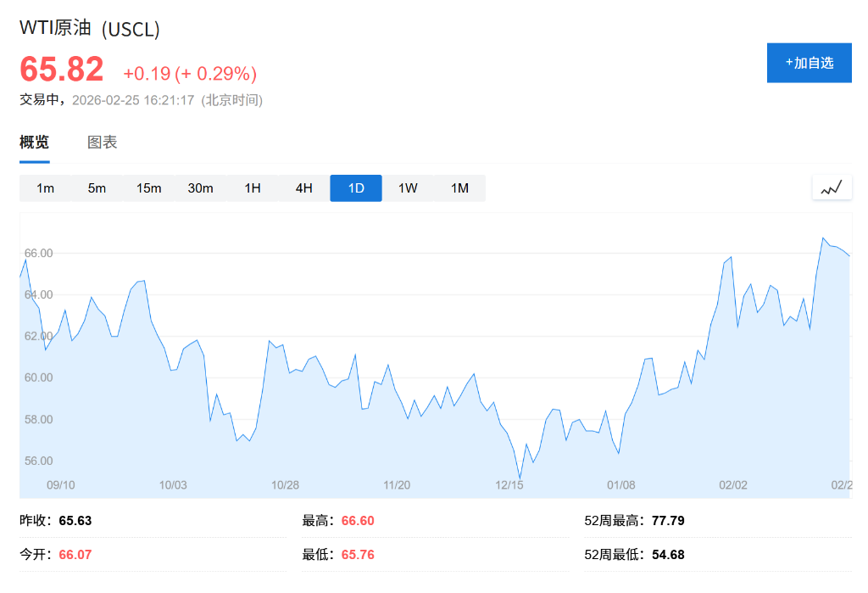Viewport: 868px width, 593px height.
Task: Open the chart style line icon
Action: pos(832,187)
